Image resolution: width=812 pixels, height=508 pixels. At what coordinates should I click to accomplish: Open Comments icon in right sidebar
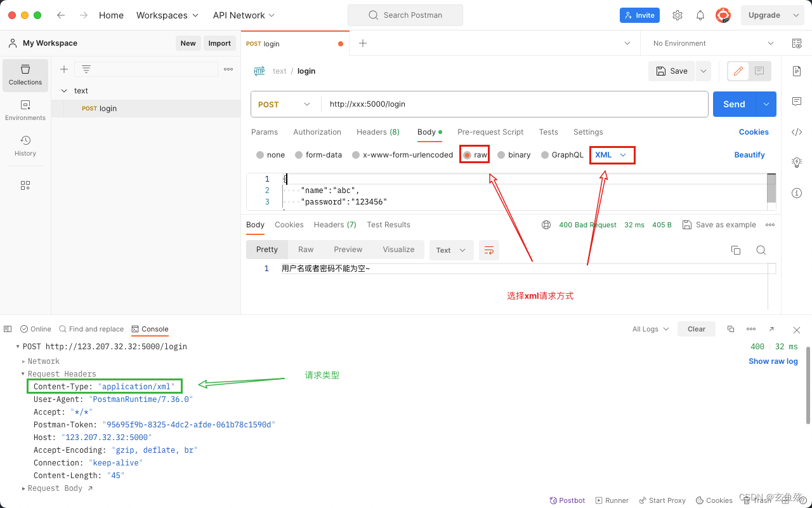coord(797,102)
